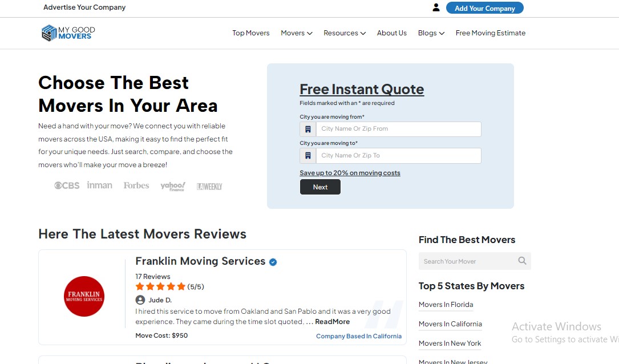The height and width of the screenshot is (364, 619).
Task: Expand the Movers dropdown menu
Action: 296,33
